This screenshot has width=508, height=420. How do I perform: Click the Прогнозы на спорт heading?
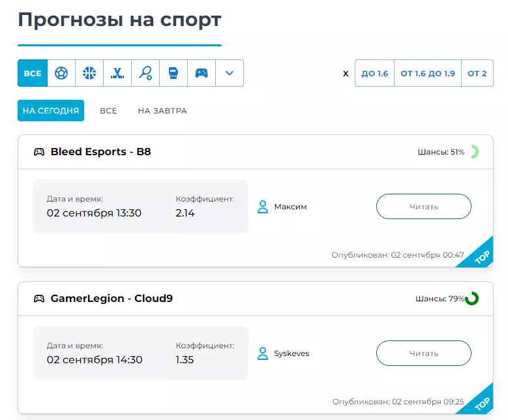(x=119, y=20)
